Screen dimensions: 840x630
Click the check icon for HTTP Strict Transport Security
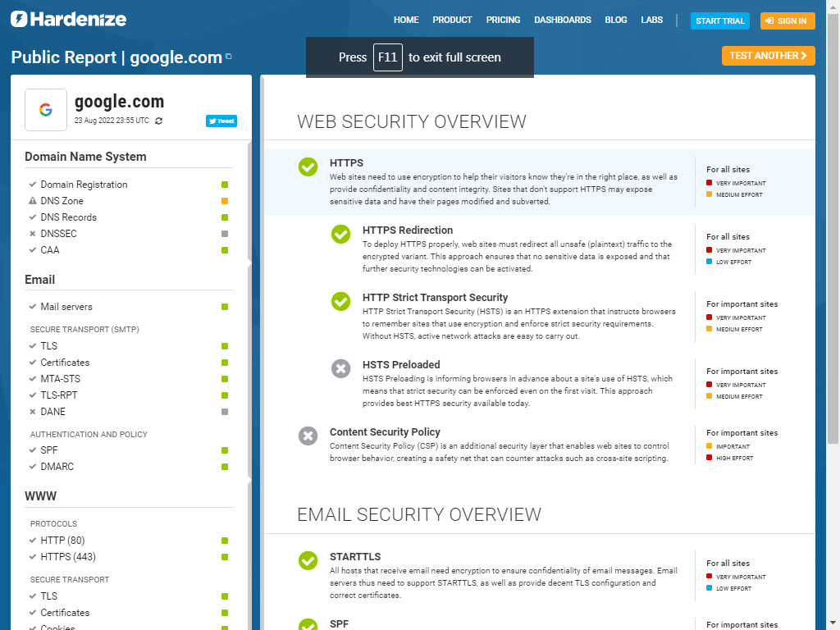[x=340, y=301]
